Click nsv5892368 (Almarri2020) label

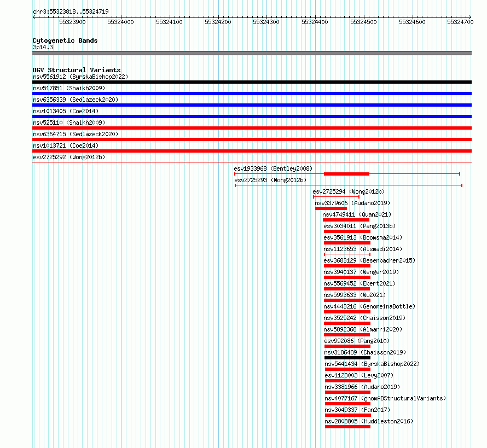tap(363, 329)
